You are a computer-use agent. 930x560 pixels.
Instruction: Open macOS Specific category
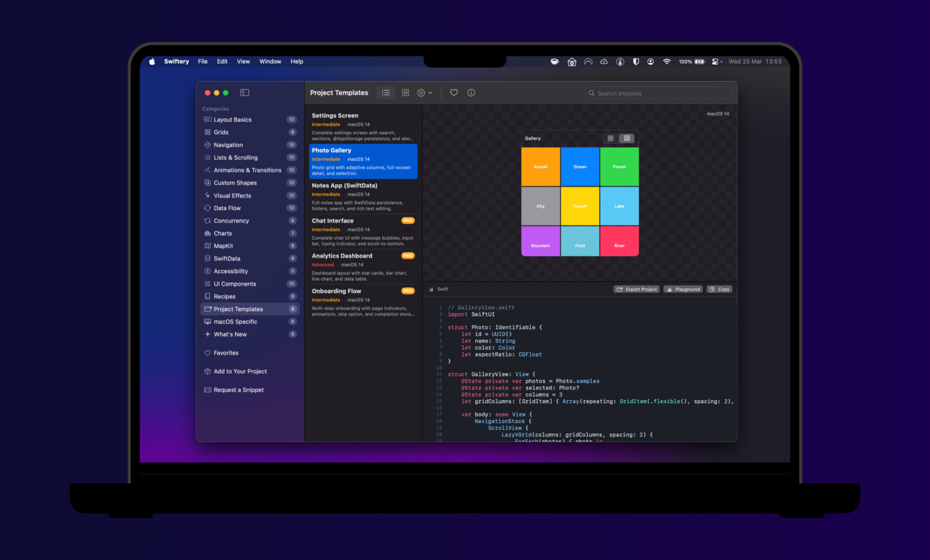(x=250, y=321)
